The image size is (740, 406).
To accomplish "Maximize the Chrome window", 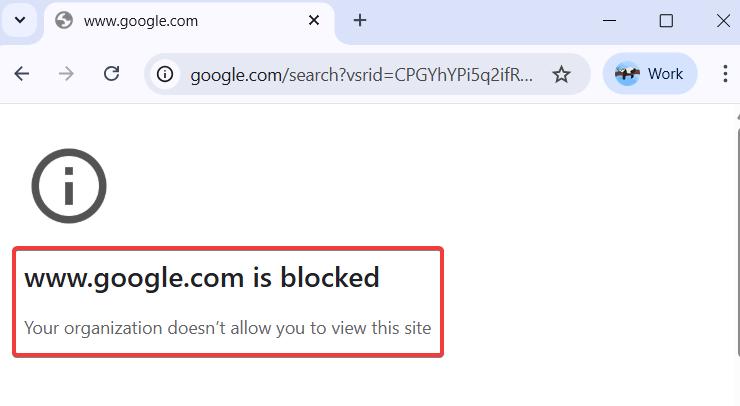I will [666, 21].
